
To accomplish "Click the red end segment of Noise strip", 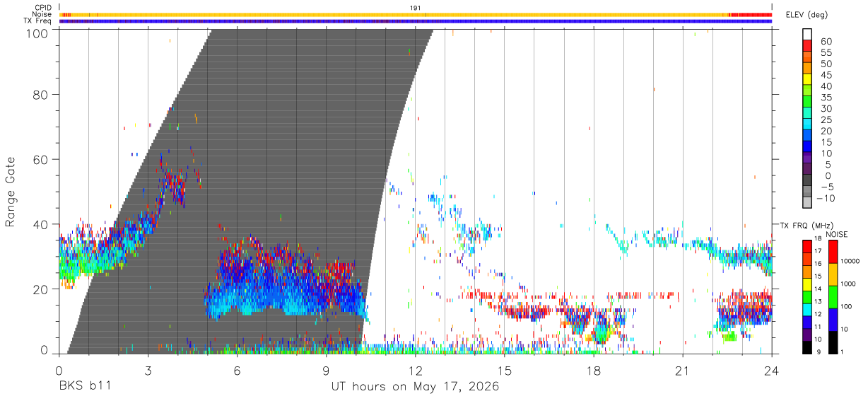I will click(x=751, y=14).
